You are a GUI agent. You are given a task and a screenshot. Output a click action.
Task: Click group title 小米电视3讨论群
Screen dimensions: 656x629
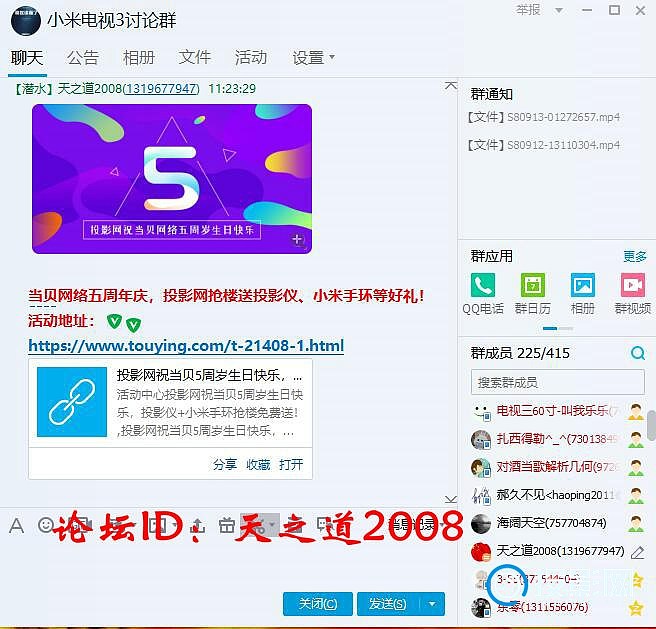click(112, 21)
